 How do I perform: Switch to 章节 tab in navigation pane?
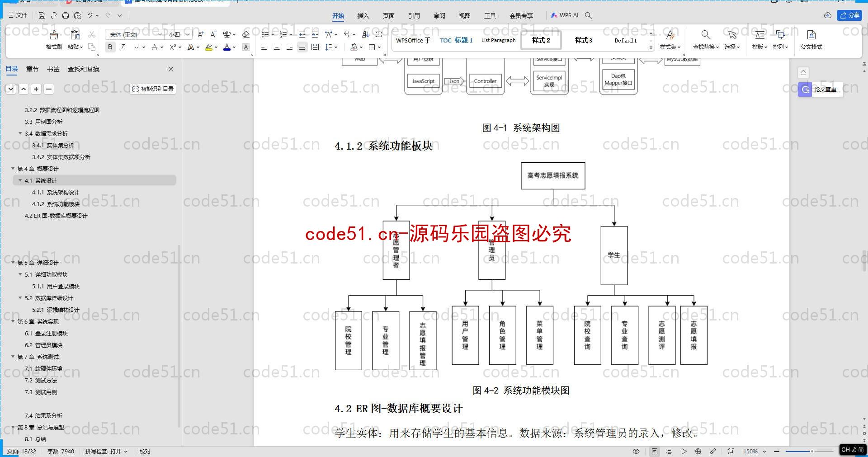pos(33,69)
